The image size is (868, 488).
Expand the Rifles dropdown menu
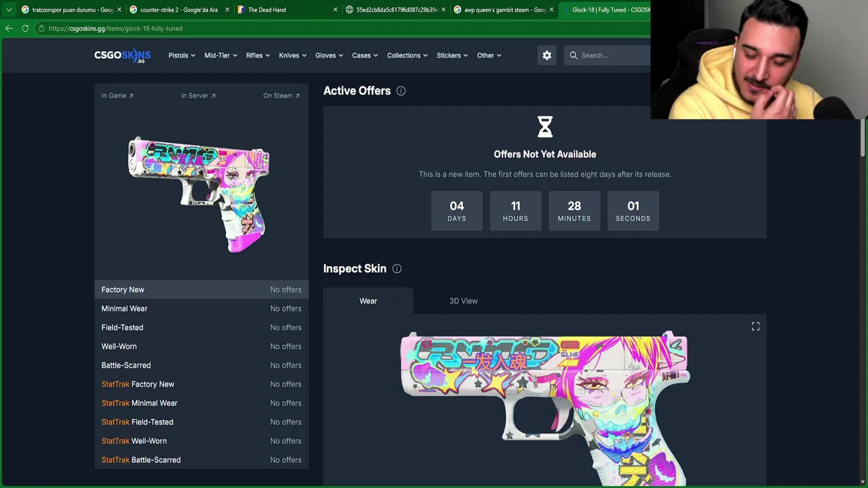[258, 56]
